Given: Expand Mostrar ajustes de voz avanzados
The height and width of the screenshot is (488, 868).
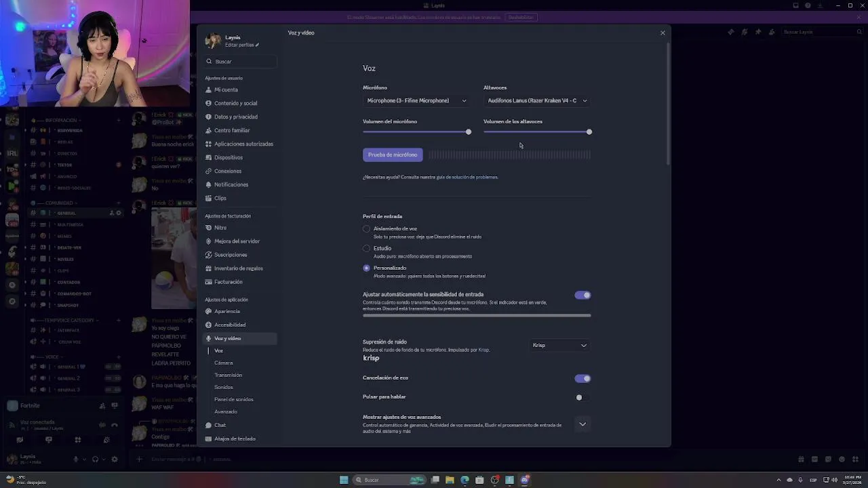Looking at the screenshot, I should (583, 424).
